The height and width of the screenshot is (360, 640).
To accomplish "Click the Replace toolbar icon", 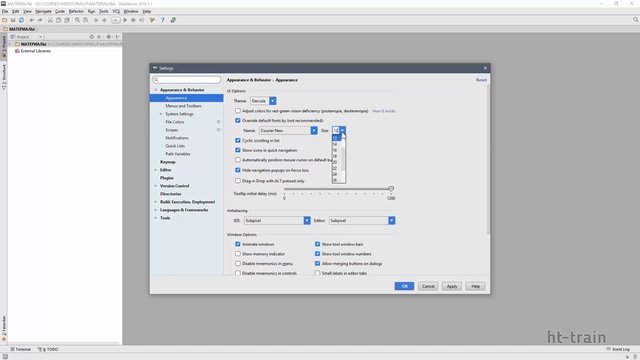I will [86, 20].
